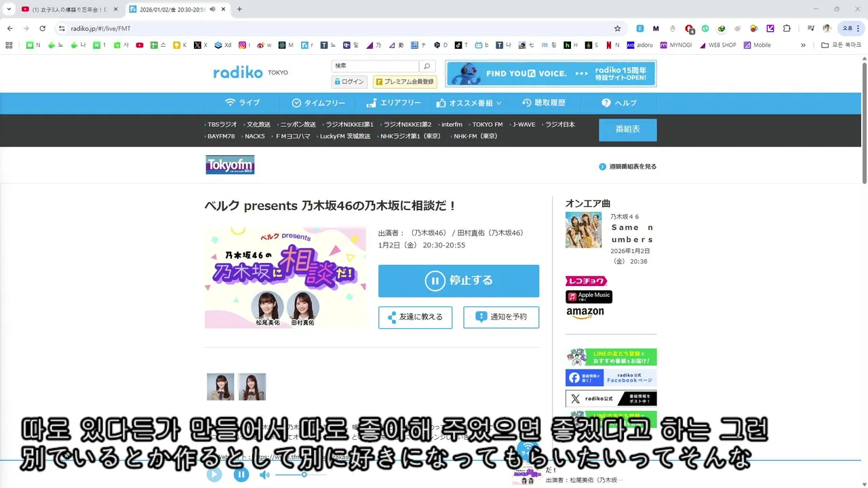This screenshot has width=868, height=488.
Task: Click the Same numbers album artwork
Action: (583, 230)
